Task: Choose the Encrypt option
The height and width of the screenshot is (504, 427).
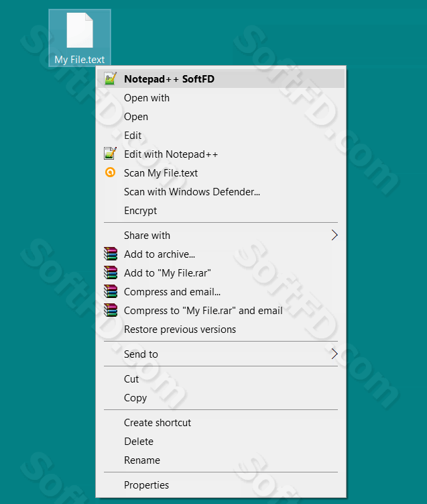Action: [221, 211]
